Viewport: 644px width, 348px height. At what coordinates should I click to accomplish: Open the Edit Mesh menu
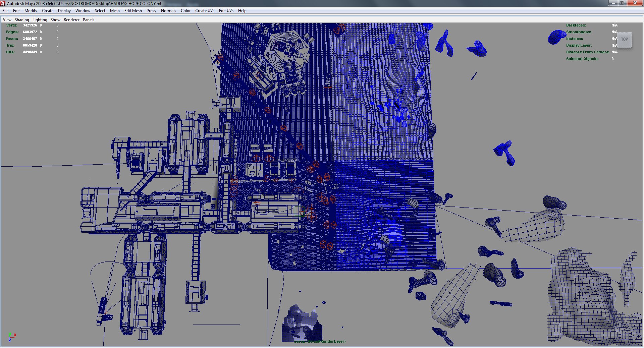coord(133,11)
